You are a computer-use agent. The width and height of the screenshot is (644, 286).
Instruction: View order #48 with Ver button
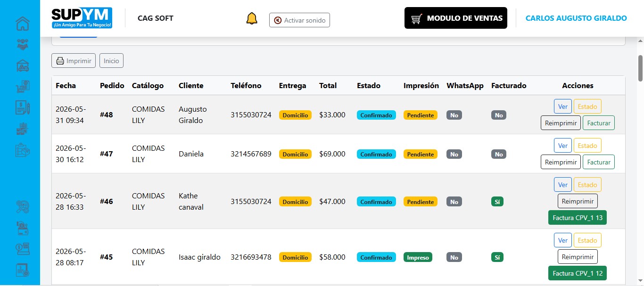tap(563, 106)
